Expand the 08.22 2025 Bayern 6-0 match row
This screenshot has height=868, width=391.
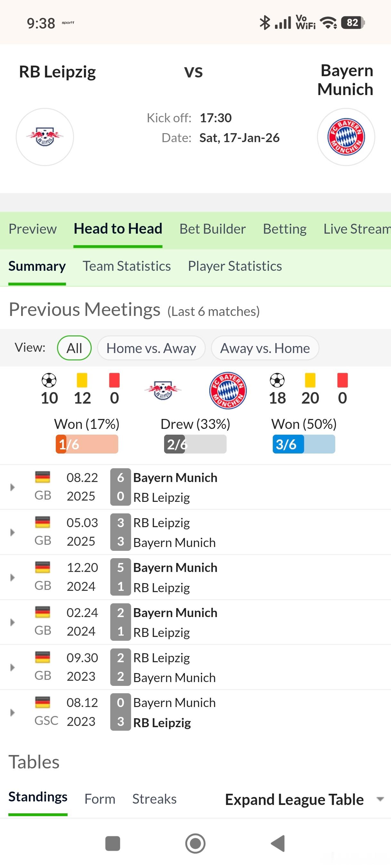[x=12, y=487]
